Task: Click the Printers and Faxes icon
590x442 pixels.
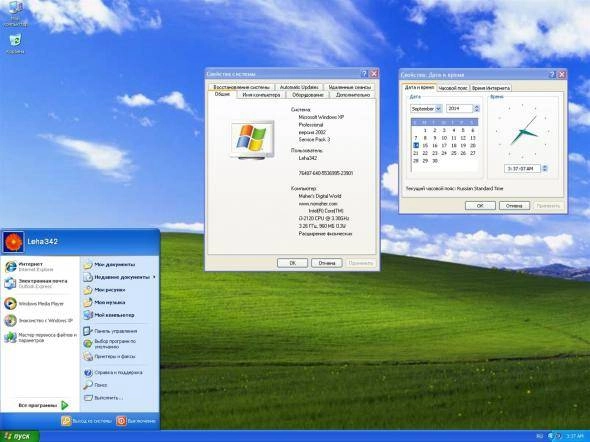Action: point(88,356)
